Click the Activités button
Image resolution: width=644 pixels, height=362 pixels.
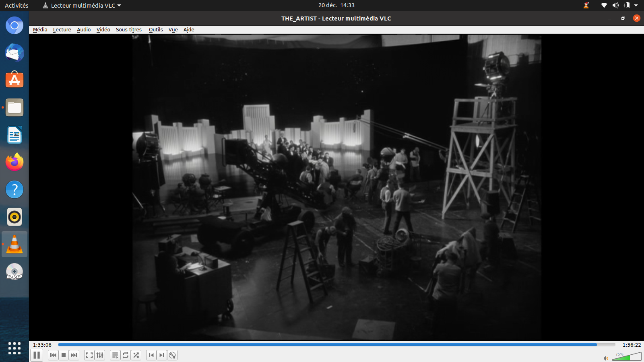pos(17,6)
